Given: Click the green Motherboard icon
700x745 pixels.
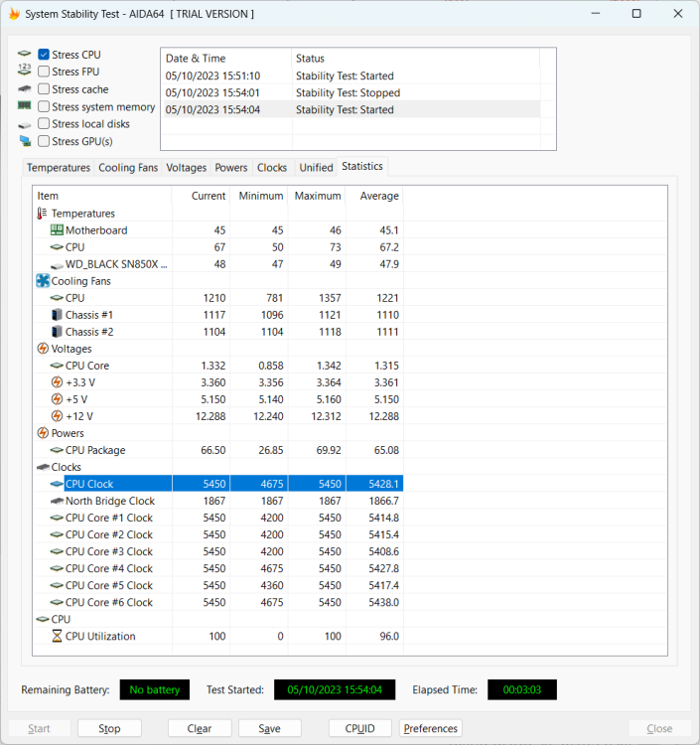Looking at the screenshot, I should pyautogui.click(x=57, y=230).
